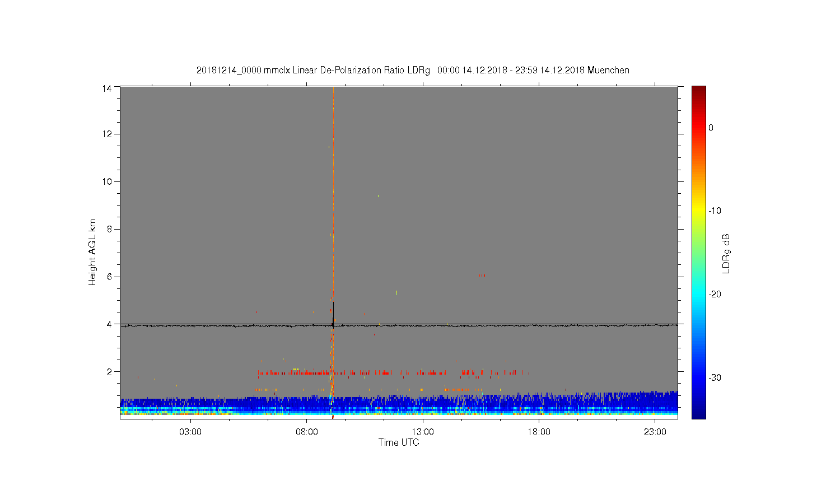Click the dark blue bottom of the colorbar

coord(699,413)
